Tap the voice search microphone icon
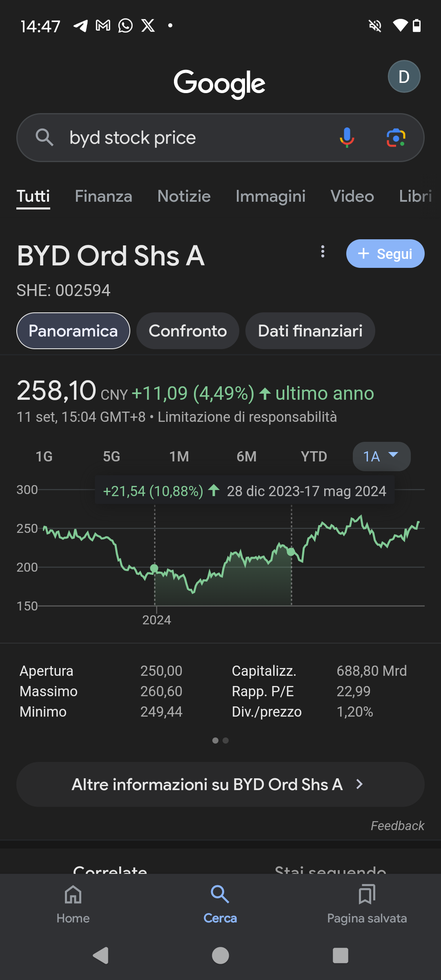The width and height of the screenshot is (441, 980). pyautogui.click(x=347, y=138)
